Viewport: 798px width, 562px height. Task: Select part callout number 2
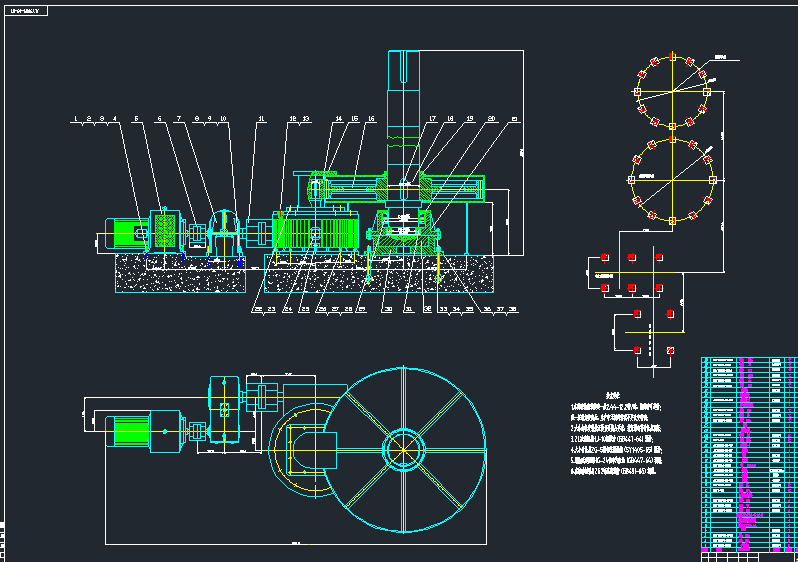click(89, 119)
